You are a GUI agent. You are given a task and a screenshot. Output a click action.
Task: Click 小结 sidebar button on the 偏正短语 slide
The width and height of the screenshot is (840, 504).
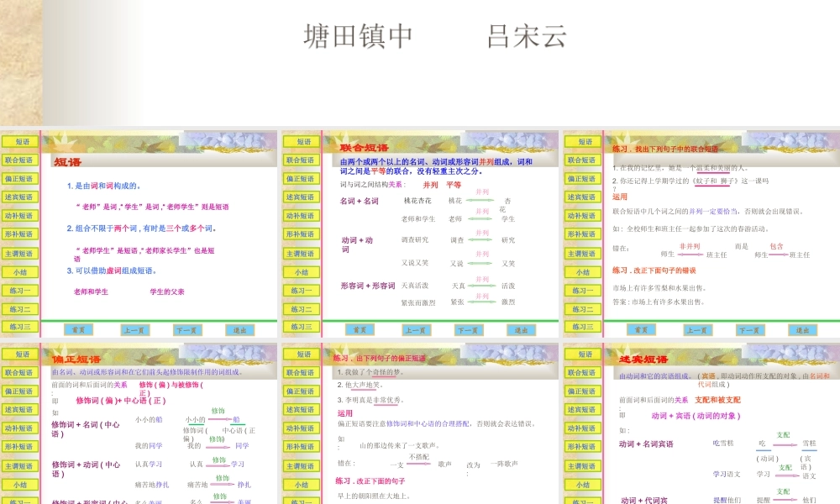tap(20, 485)
